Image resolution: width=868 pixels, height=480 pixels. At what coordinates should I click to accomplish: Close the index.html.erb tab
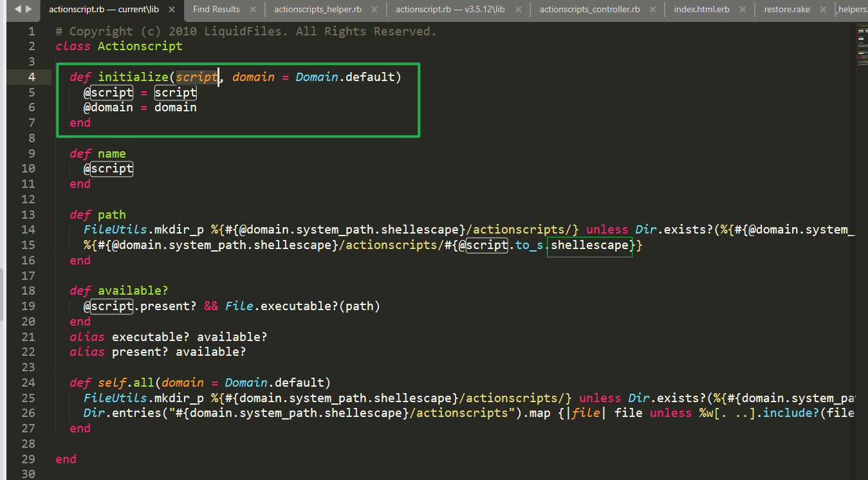tap(743, 10)
